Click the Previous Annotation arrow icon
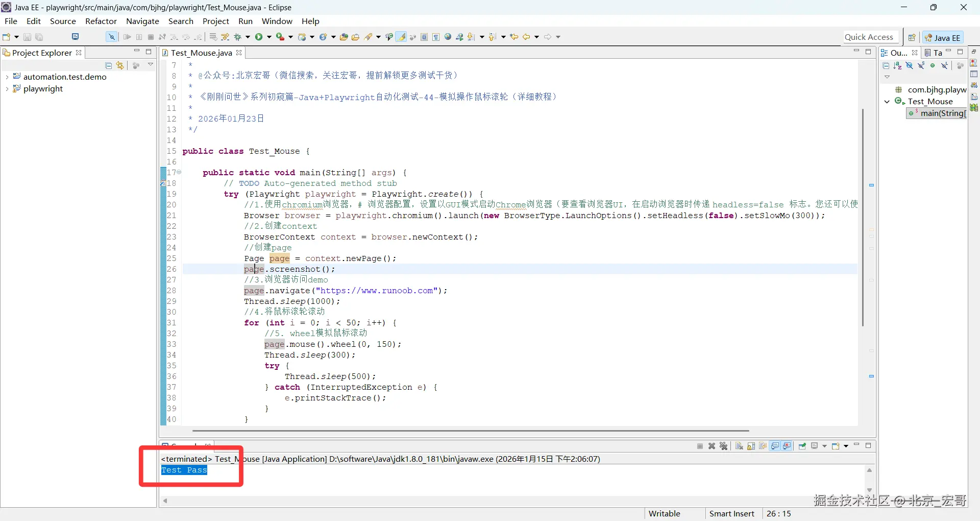Viewport: 980px width, 521px height. (x=493, y=37)
